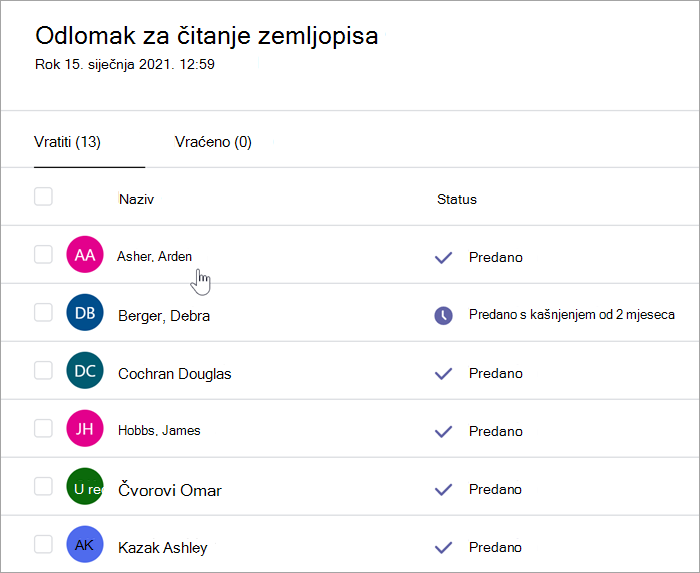This screenshot has height=573, width=700.
Task: Tick the checkbox for Čvorovi Omar
Action: coord(43,486)
